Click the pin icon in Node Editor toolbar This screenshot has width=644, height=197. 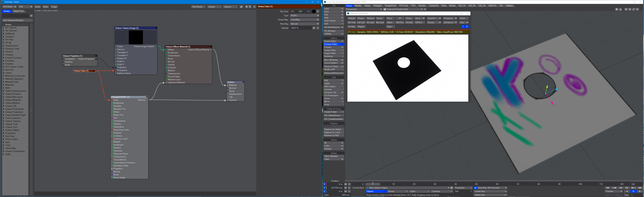pyautogui.click(x=241, y=7)
